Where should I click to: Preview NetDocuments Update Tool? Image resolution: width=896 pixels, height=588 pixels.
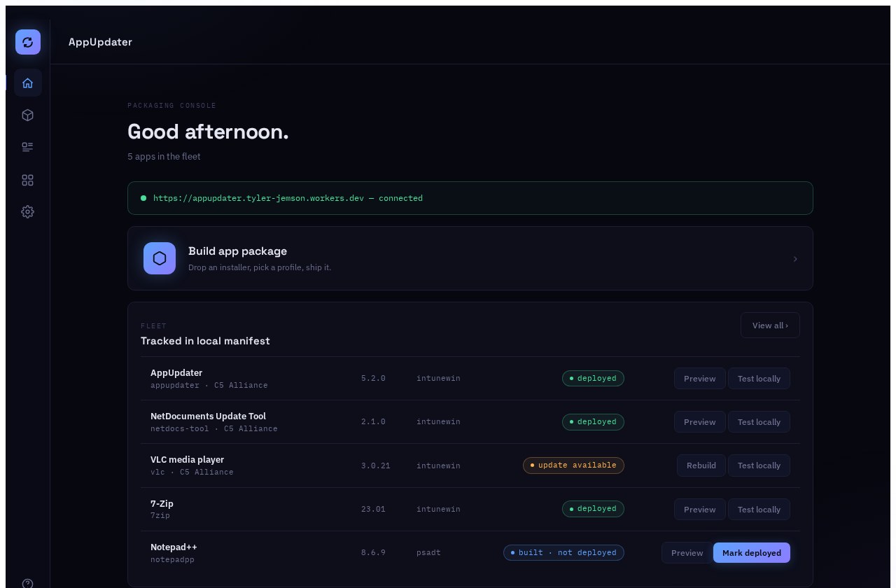point(700,422)
